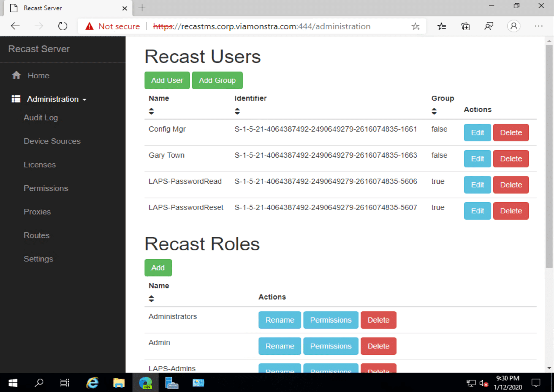Open the Settings sidebar page
This screenshot has width=554, height=392.
point(38,259)
